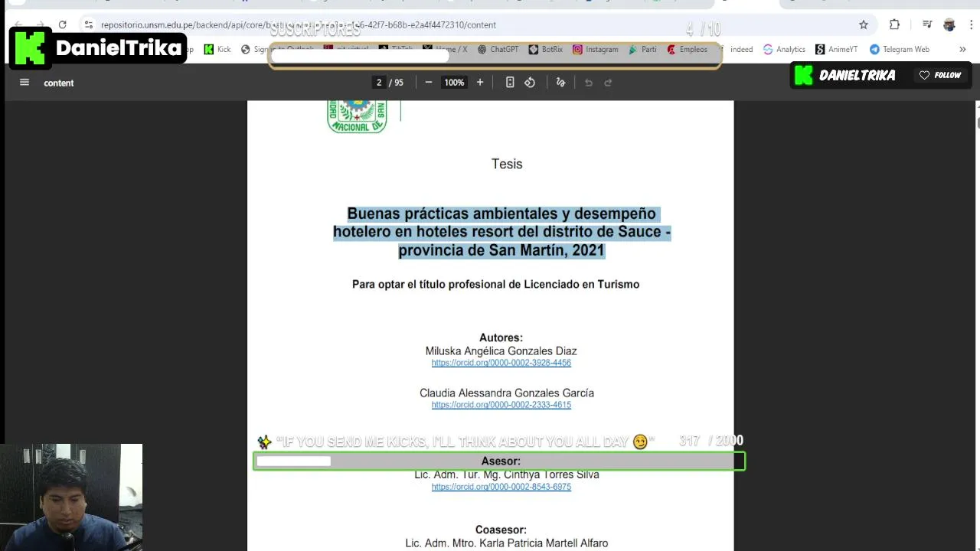Viewport: 980px width, 551px height.
Task: Toggle the PDF sidebar hamburger menu
Action: [x=24, y=82]
